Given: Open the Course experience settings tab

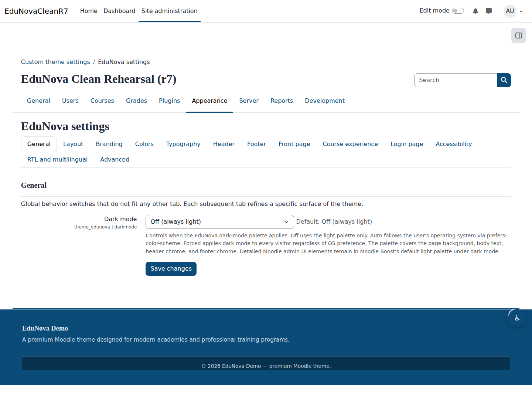Looking at the screenshot, I should (350, 144).
